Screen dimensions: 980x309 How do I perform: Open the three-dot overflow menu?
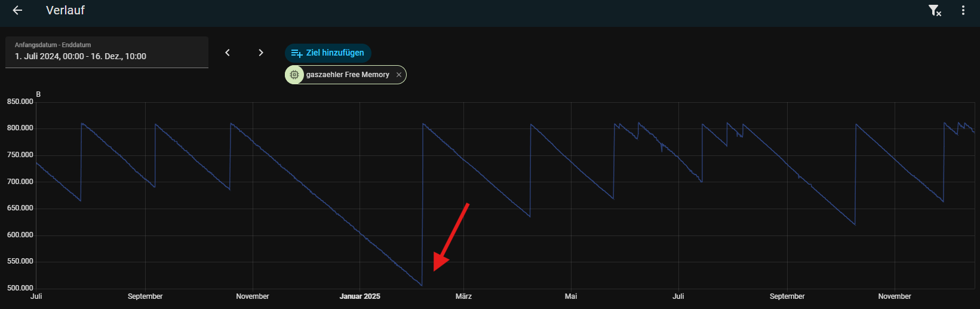click(963, 10)
